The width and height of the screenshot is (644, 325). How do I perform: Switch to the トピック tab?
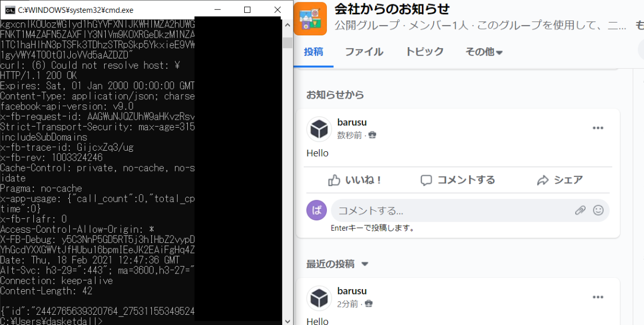tap(425, 52)
